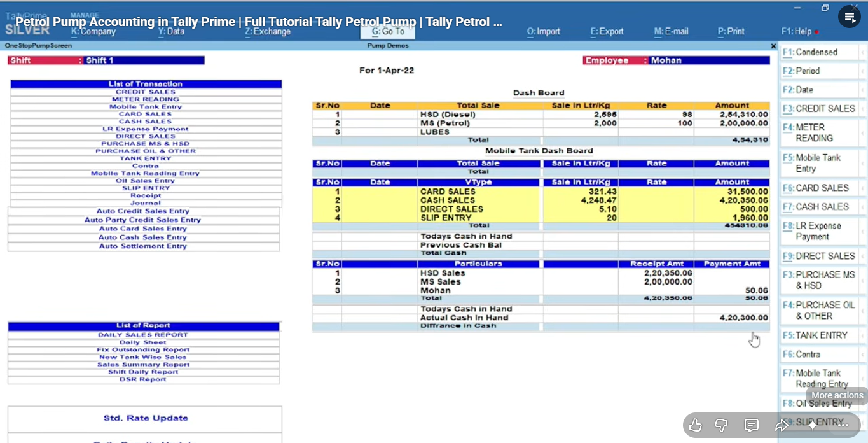Click F5: TANK ENTRY sidebar button
The image size is (868, 443).
click(x=820, y=335)
